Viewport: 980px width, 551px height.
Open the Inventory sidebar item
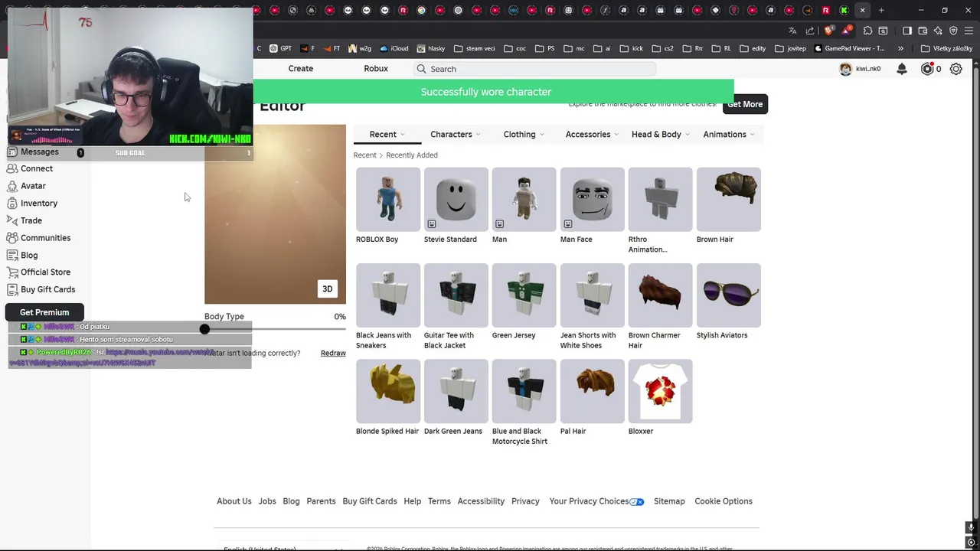click(39, 204)
